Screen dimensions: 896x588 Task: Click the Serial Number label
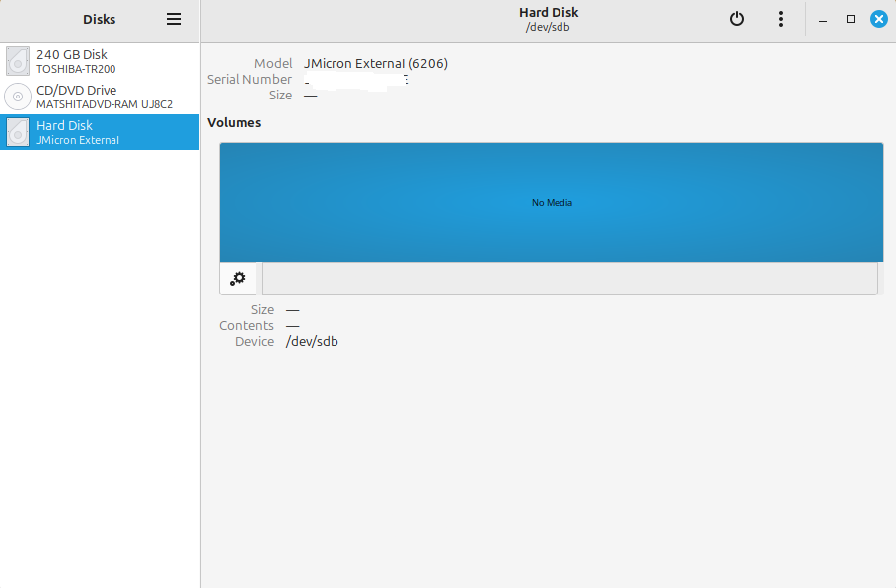tap(249, 79)
